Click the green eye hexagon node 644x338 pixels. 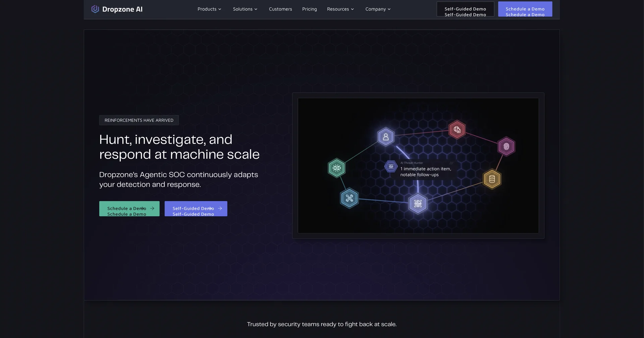(336, 168)
